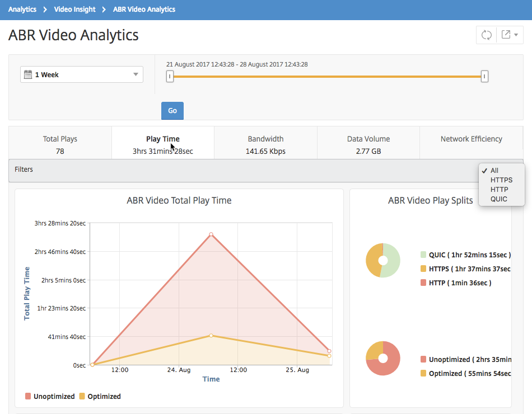Click the Go button

coord(172,111)
